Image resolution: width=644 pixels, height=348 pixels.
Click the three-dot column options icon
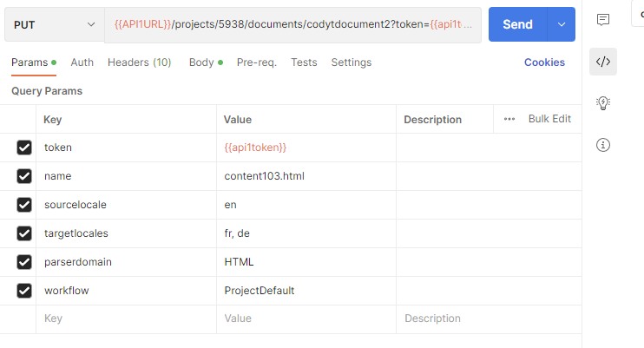click(509, 119)
